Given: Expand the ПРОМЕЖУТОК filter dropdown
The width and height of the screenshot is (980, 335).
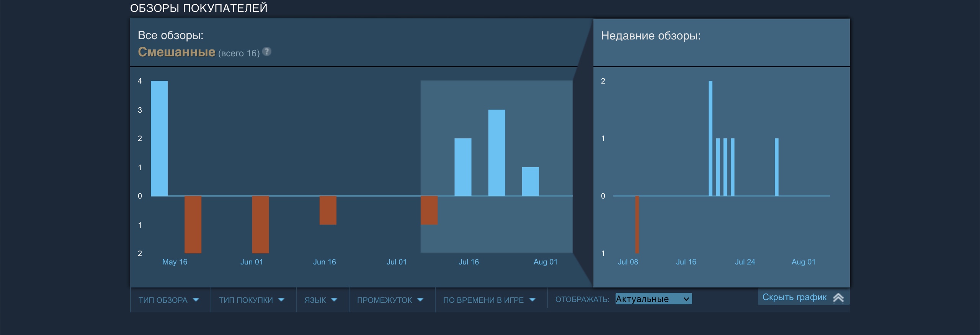Looking at the screenshot, I should [391, 300].
